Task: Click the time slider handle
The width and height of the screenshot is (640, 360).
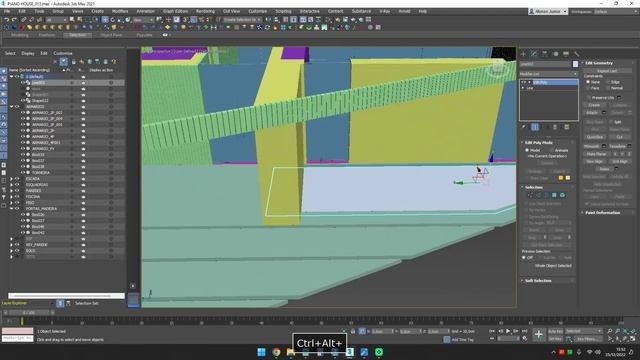Action: click(x=29, y=313)
